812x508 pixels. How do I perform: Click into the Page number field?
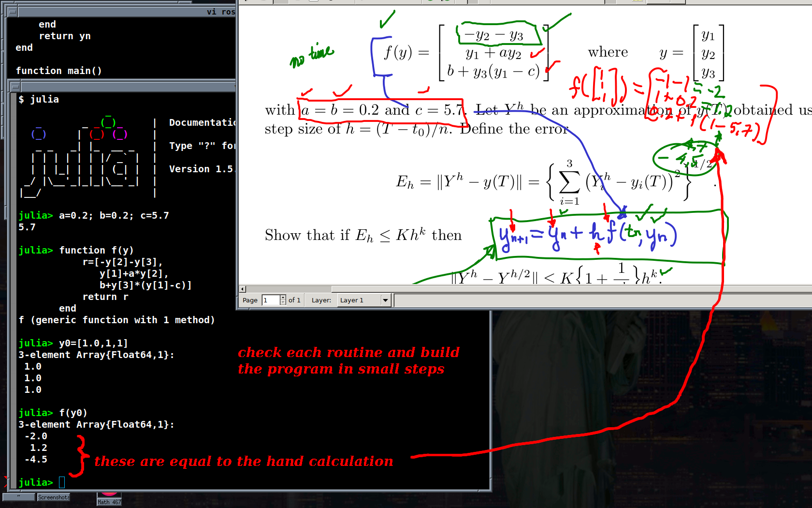[x=271, y=300]
